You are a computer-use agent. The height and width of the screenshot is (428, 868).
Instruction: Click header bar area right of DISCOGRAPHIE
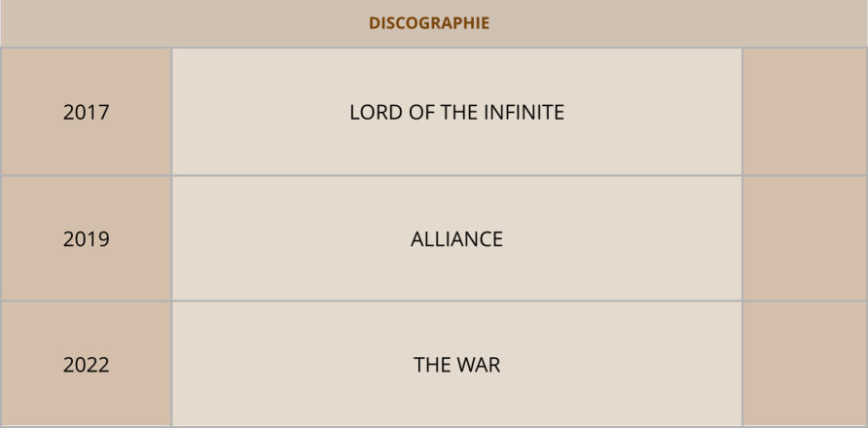coord(681,23)
